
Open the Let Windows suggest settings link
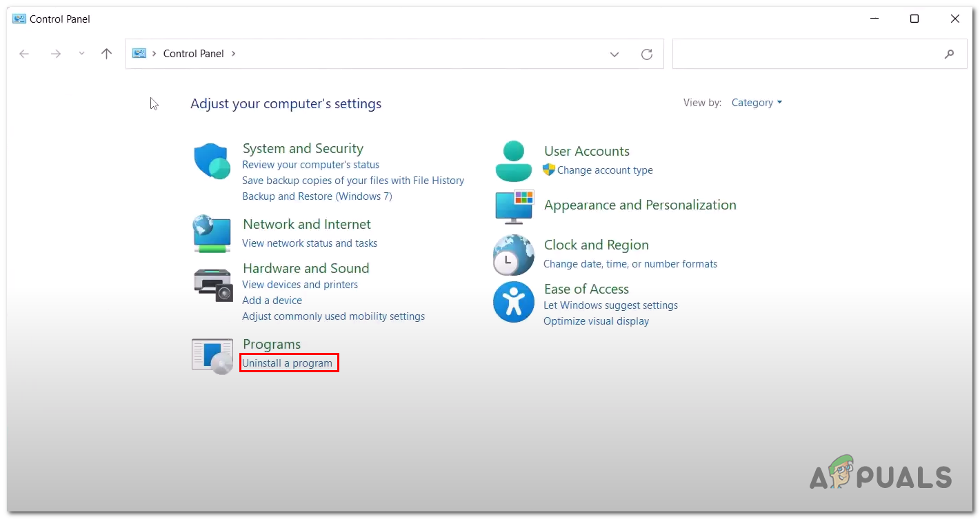point(610,305)
